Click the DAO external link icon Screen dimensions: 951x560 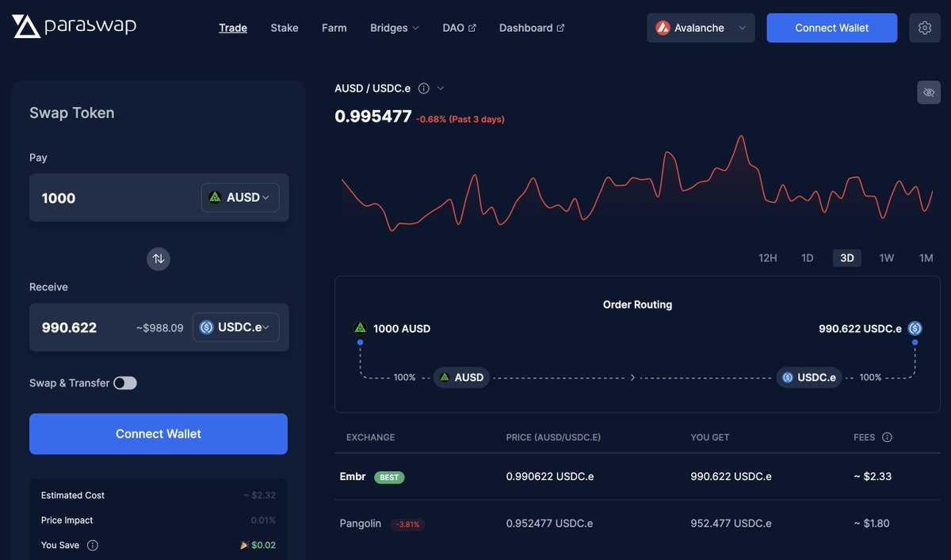pos(472,28)
